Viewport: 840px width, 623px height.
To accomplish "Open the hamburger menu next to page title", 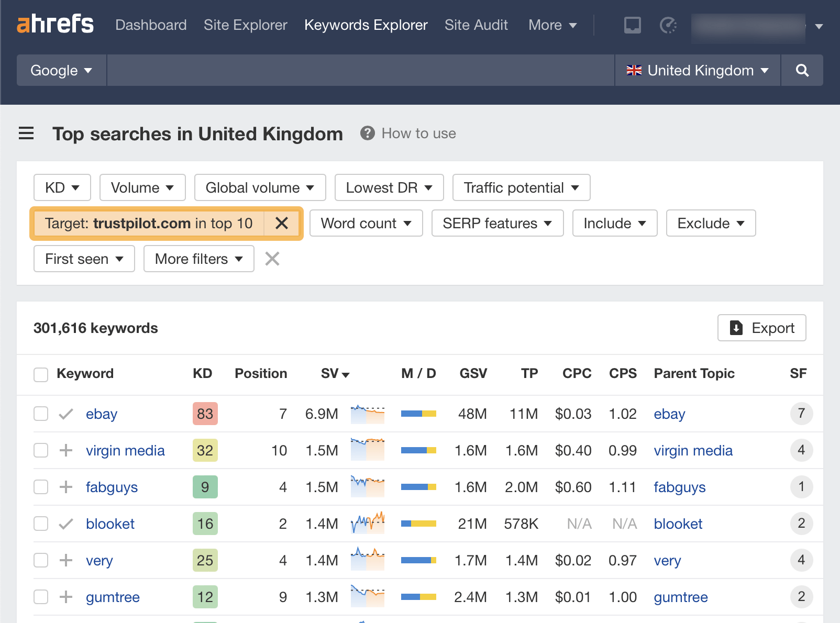I will 26,133.
